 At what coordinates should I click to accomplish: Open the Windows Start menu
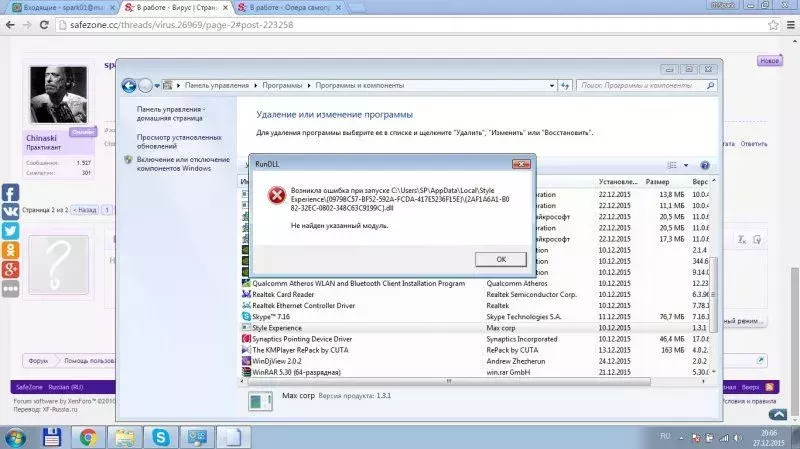[x=15, y=438]
